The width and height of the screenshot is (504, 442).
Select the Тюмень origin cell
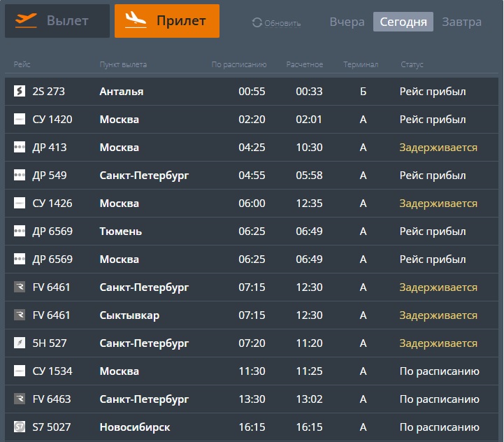click(x=120, y=231)
